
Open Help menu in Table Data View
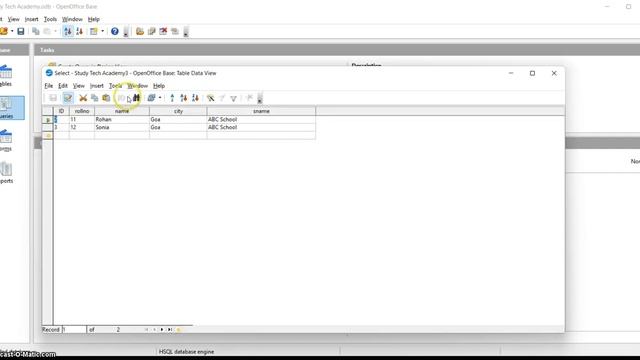[x=159, y=86]
